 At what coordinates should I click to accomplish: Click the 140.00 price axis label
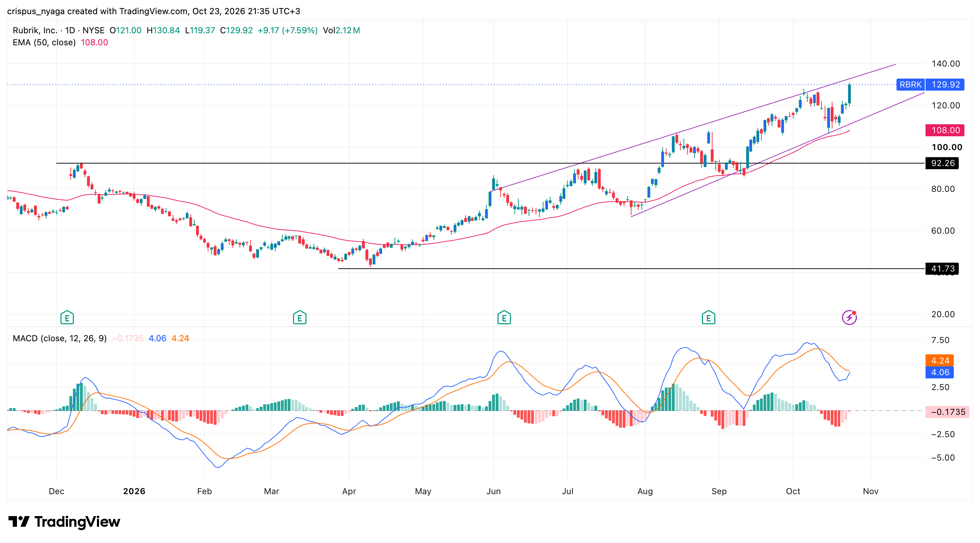pyautogui.click(x=946, y=64)
